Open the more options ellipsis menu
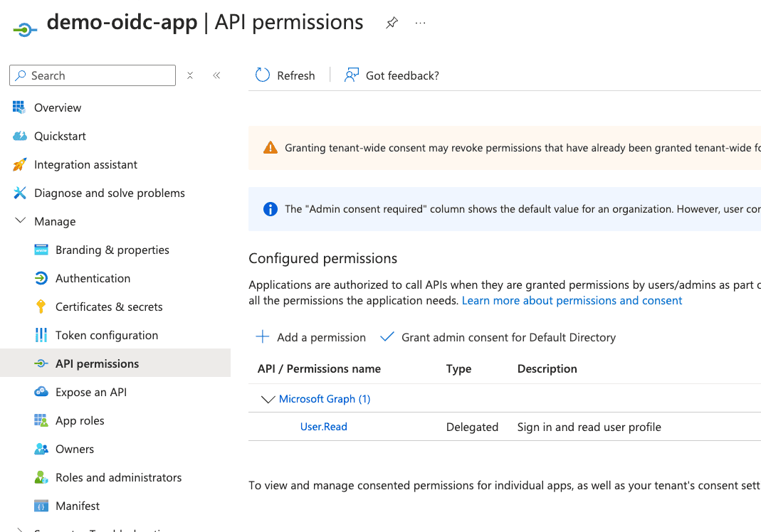 click(x=420, y=23)
